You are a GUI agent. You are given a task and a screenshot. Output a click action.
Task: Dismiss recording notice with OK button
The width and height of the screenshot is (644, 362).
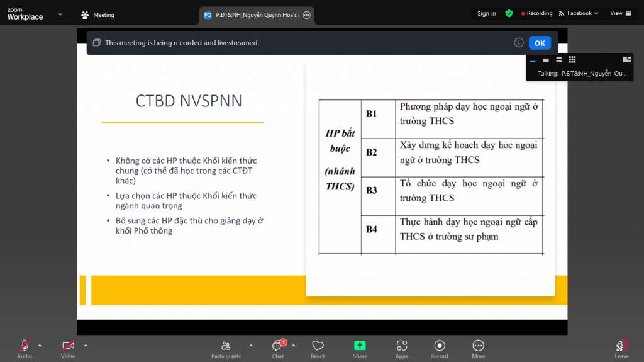point(540,43)
